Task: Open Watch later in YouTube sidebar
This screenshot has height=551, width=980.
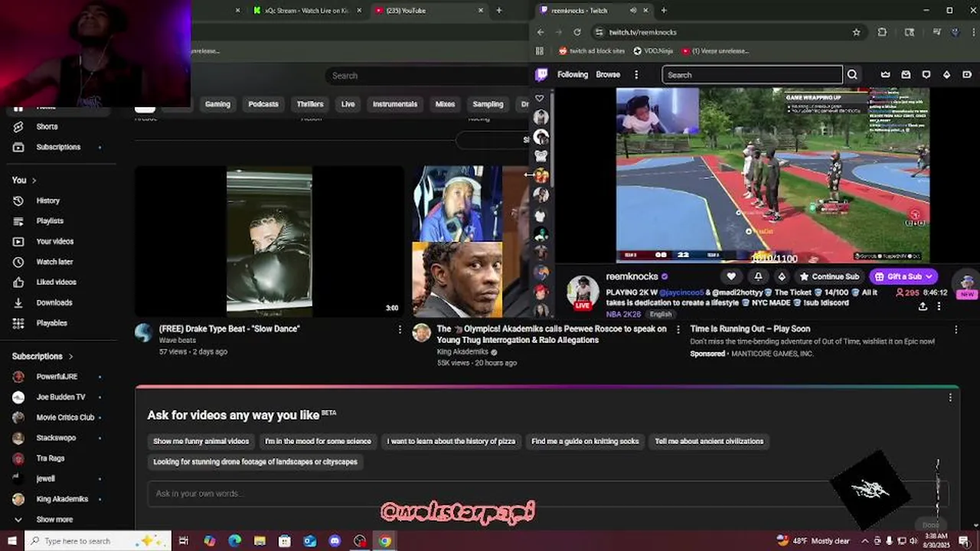Action: 54,262
